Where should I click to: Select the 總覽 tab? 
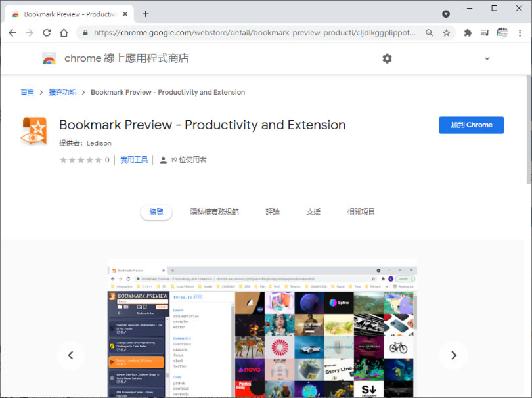[x=156, y=211]
